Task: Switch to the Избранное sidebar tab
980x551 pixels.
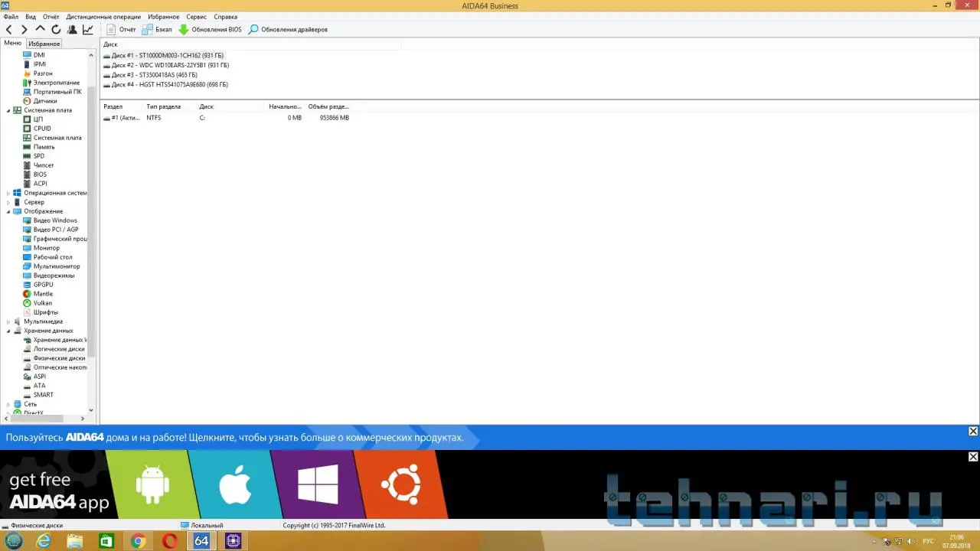Action: pyautogui.click(x=44, y=44)
